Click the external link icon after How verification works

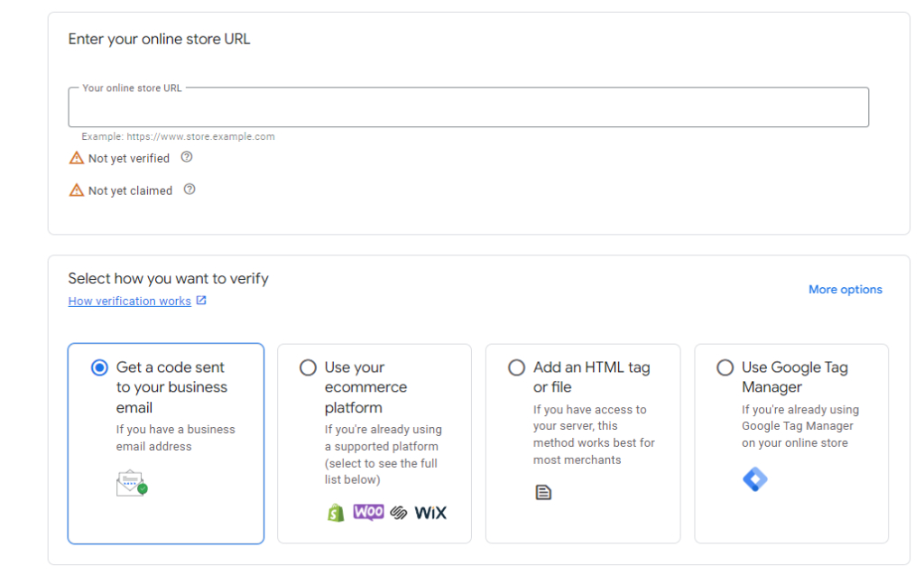[x=199, y=300]
